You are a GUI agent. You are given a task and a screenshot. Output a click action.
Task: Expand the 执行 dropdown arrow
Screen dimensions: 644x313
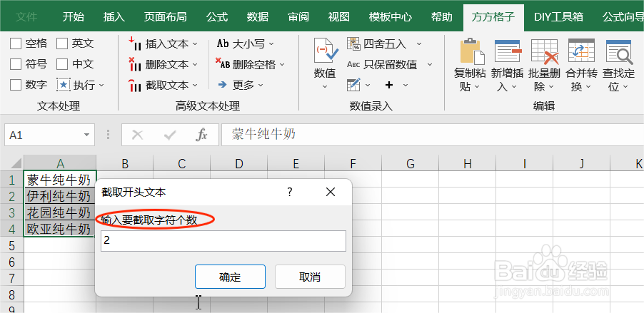point(101,86)
